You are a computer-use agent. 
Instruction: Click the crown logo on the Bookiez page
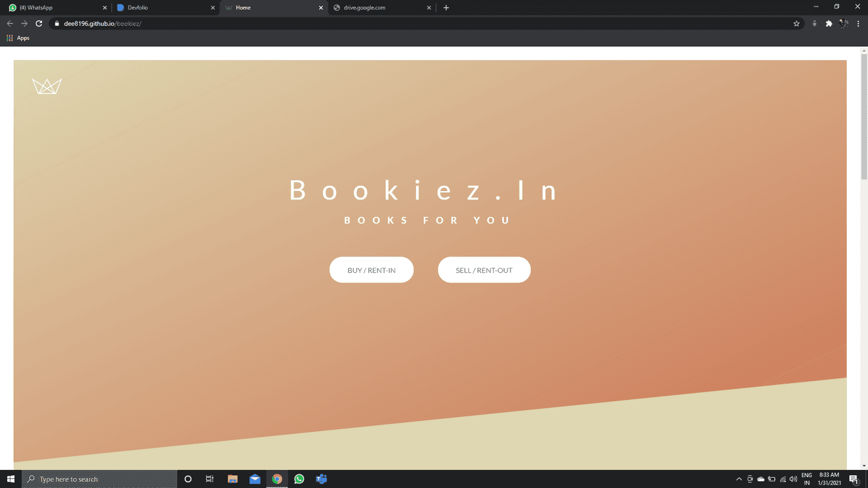pos(47,86)
